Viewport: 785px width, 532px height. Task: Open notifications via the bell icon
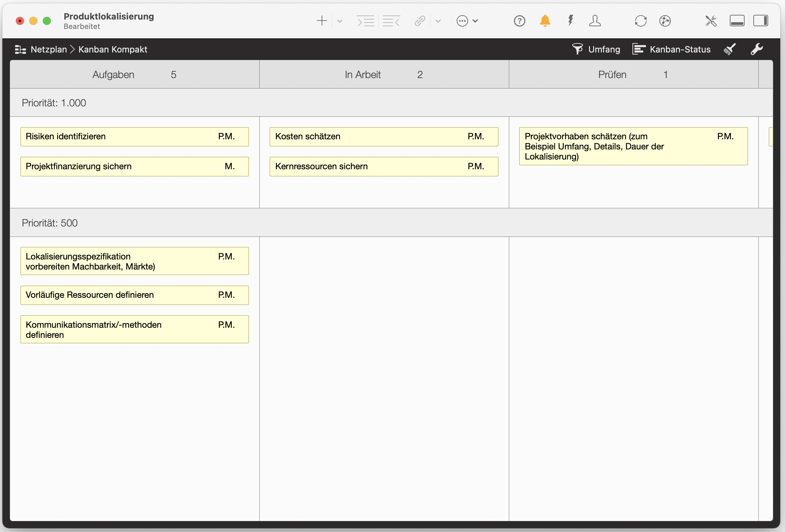pyautogui.click(x=545, y=21)
